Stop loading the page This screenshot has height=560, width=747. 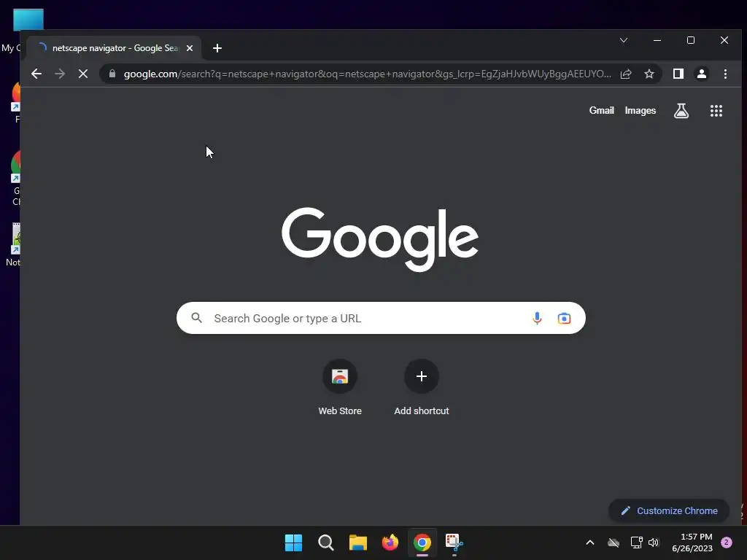pyautogui.click(x=83, y=74)
